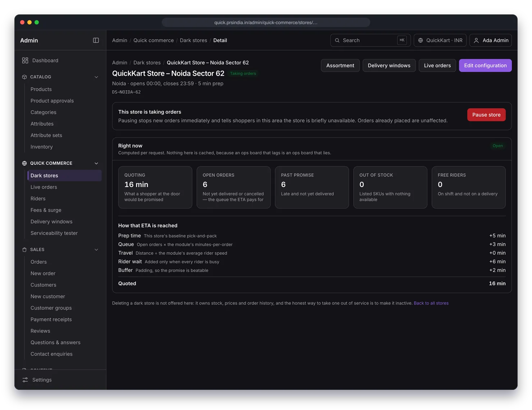Click Quick commerce in the top breadcrumb
The image size is (532, 410).
[153, 40]
